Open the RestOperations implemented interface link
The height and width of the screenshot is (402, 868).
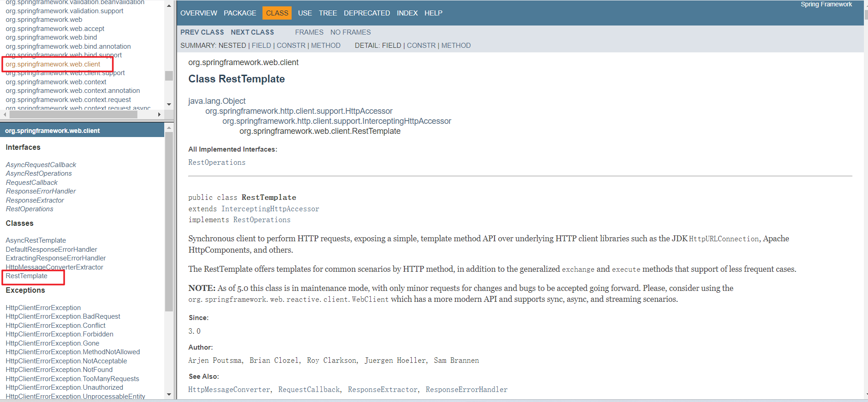[217, 163]
